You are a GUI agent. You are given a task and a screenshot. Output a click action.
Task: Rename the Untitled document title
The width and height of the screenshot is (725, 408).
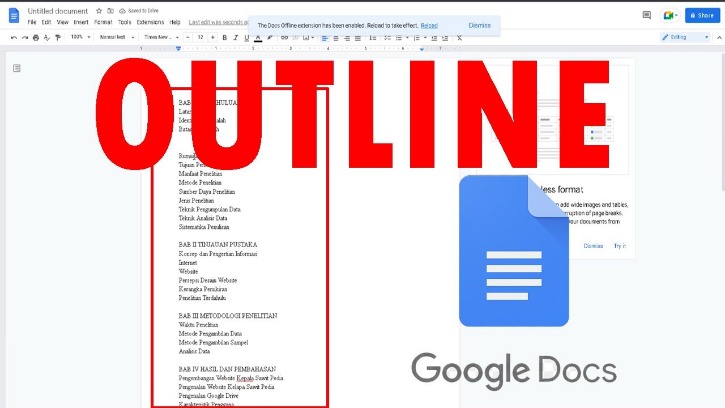[58, 11]
